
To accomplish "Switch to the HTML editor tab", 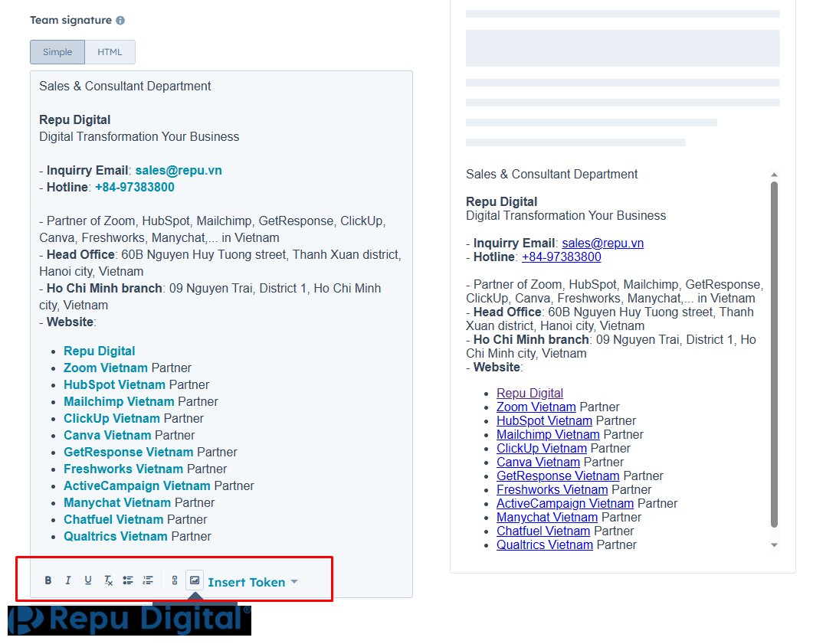I will pos(110,52).
